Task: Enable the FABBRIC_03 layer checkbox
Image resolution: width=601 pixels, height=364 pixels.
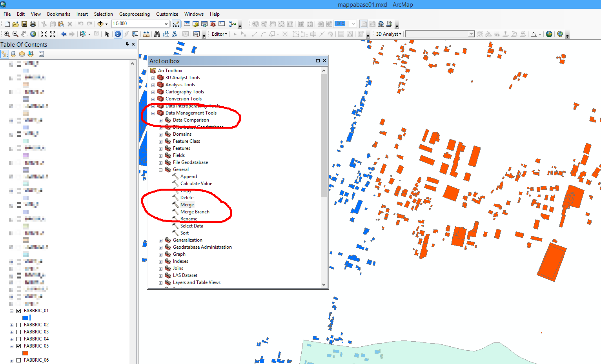Action: click(18, 332)
